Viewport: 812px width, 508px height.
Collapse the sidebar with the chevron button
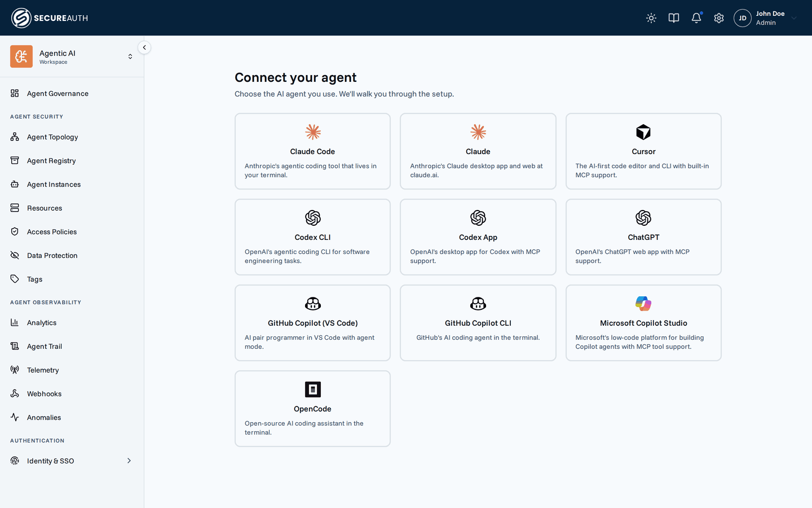tap(144, 47)
